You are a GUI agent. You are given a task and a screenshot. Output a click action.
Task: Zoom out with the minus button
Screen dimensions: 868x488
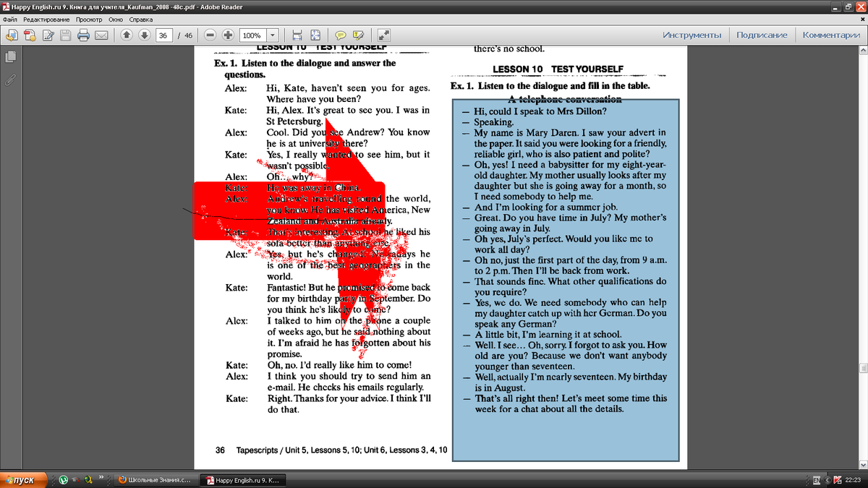coord(210,35)
